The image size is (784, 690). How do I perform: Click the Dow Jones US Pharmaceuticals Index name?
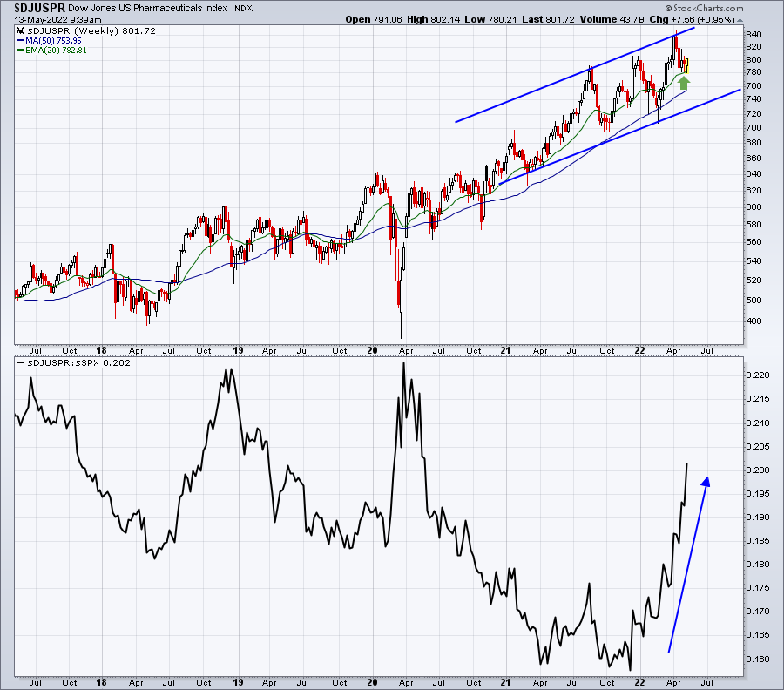coord(147,9)
